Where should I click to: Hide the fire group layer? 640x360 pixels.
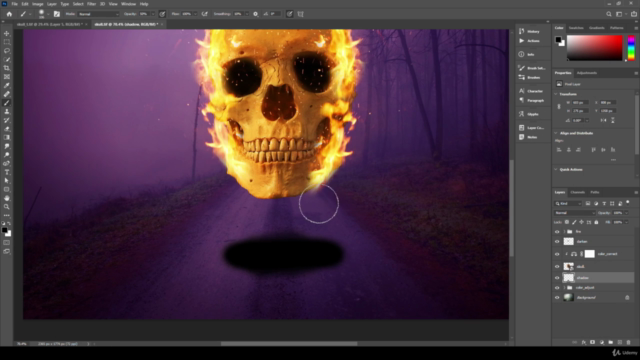click(557, 231)
